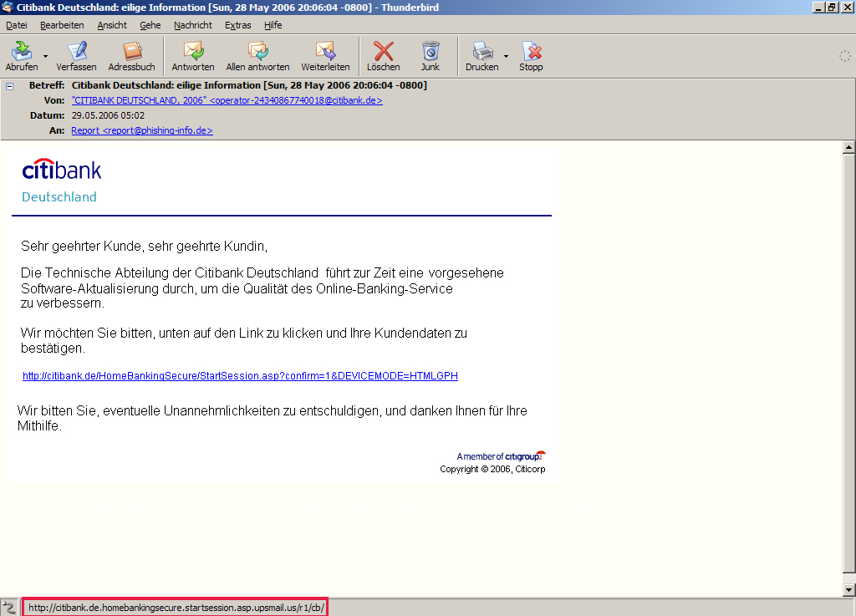Open the Ansicht menu
This screenshot has width=856, height=616.
pyautogui.click(x=112, y=25)
